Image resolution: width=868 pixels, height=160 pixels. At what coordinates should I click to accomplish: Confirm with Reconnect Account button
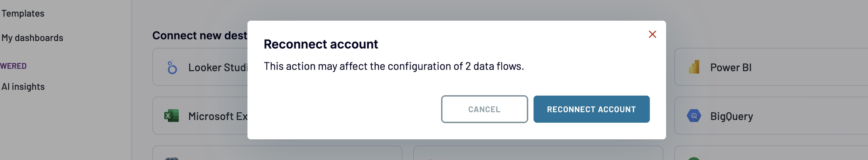pyautogui.click(x=591, y=109)
